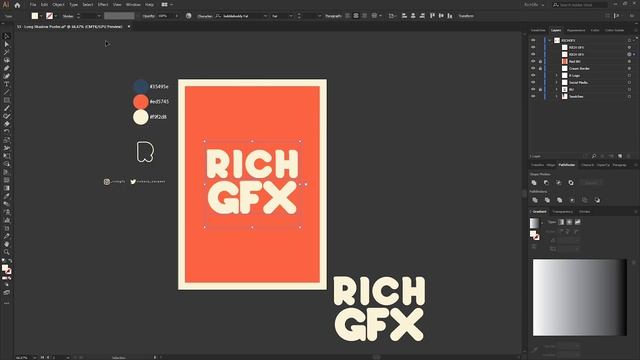640x360 pixels.
Task: Expand the Social Media layer
Action: click(556, 82)
